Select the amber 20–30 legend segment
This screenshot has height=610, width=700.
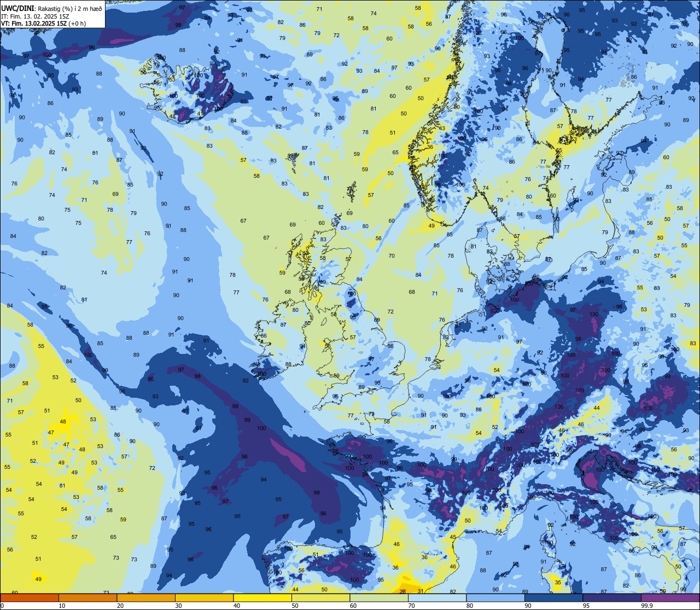(146, 597)
